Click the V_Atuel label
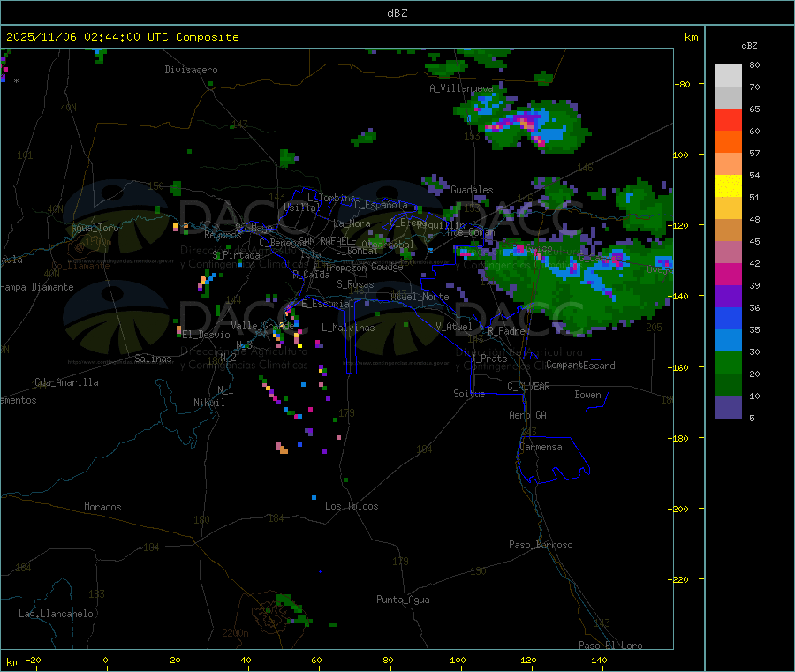Screen dimensions: 795x672 point(454,328)
